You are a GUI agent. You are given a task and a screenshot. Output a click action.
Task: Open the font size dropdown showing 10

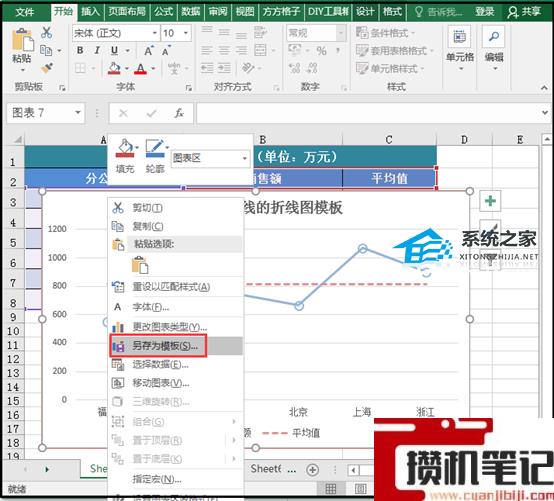[x=185, y=33]
